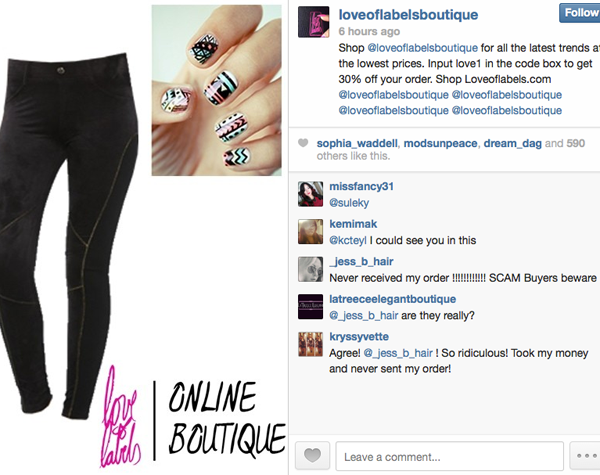
Task: Click in the Leave a comment field
Action: point(449,456)
